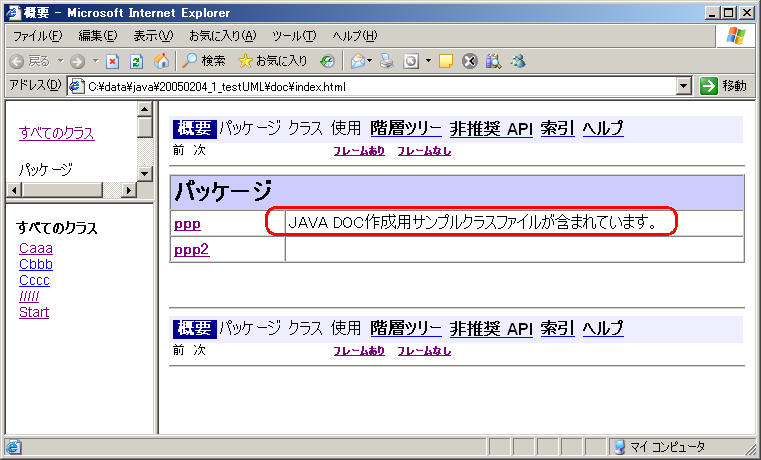The width and height of the screenshot is (761, 460).
Task: Go to the Home page icon
Action: pos(161,61)
